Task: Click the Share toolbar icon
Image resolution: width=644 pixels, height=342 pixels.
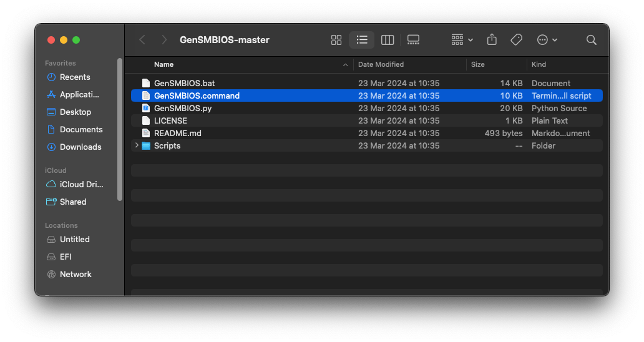Action: coord(492,40)
